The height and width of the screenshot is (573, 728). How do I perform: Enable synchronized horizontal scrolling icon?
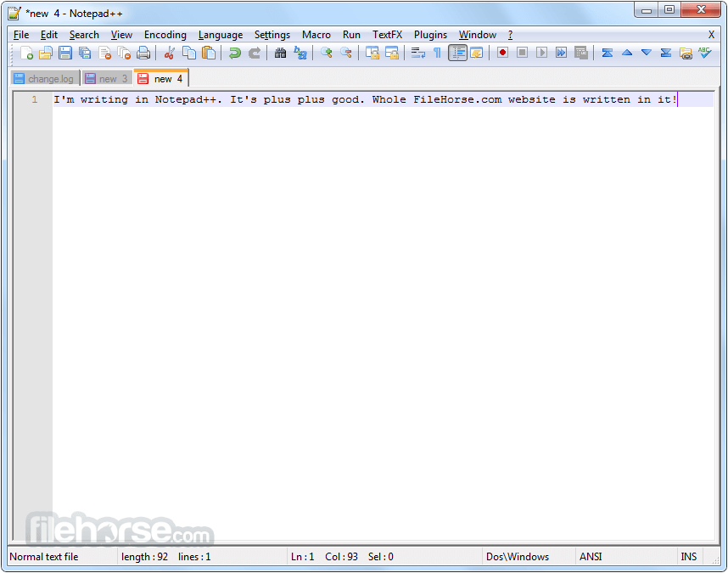click(x=392, y=53)
